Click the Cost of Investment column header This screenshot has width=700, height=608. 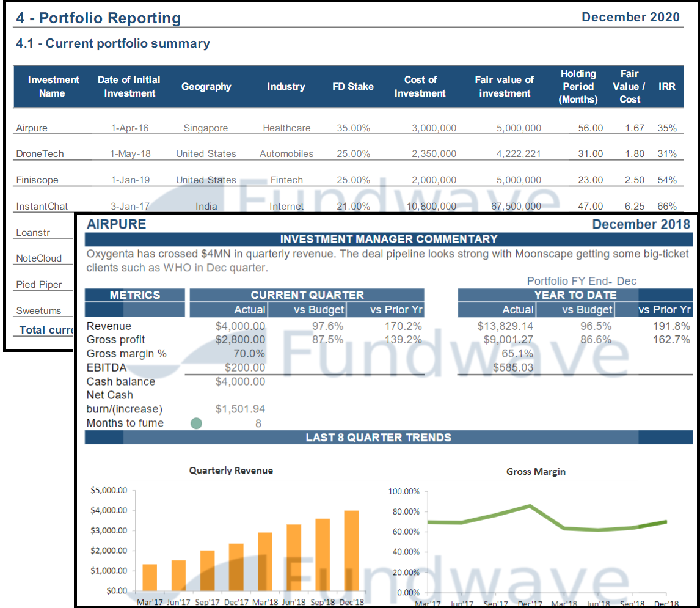420,86
